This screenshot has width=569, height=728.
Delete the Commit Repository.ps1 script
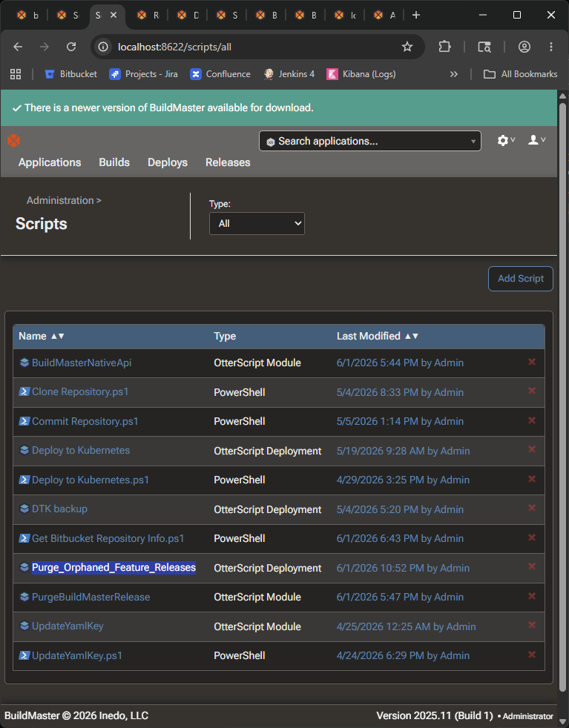click(532, 420)
